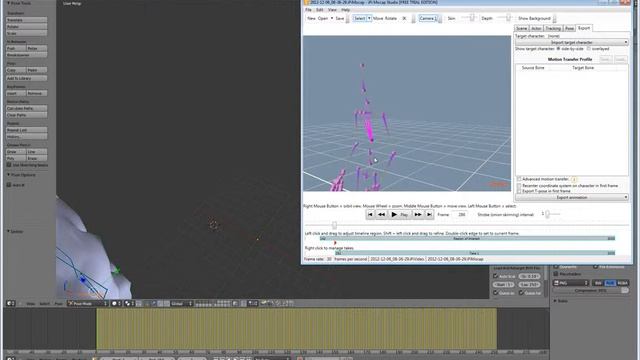Click the Save toolbar button
The image size is (640, 360).
coord(340,18)
